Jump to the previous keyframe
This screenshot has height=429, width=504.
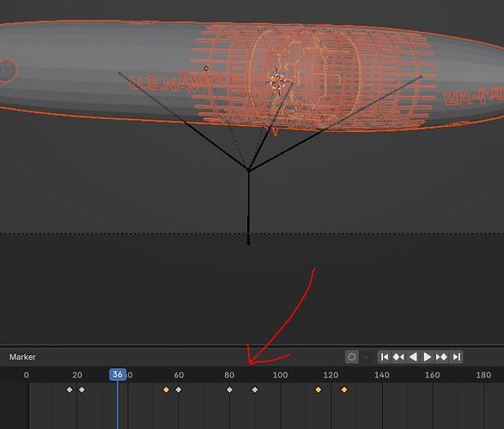pyautogui.click(x=398, y=357)
